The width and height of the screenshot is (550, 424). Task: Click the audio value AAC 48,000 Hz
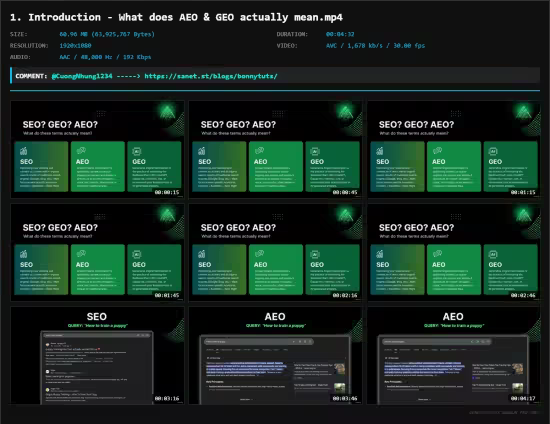105,57
